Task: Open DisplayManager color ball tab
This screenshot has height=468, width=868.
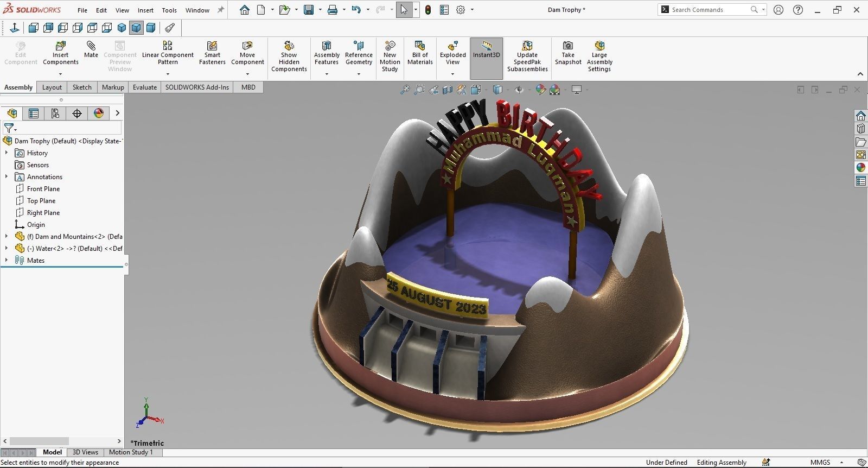Action: pos(99,113)
